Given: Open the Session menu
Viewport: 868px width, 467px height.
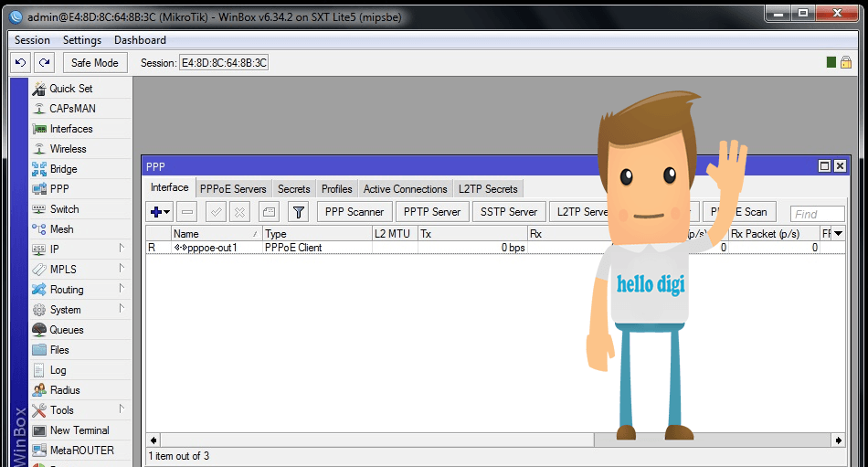Looking at the screenshot, I should [32, 40].
